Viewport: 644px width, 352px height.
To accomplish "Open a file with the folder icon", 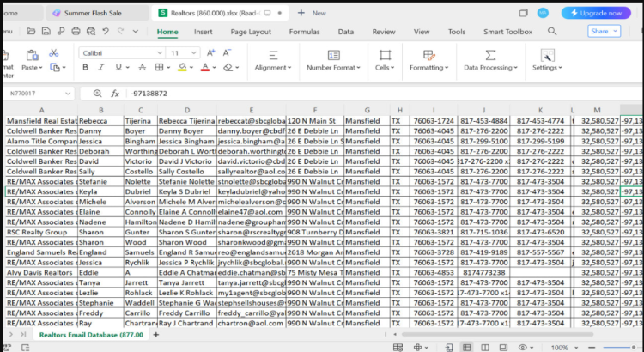I will pos(31,31).
